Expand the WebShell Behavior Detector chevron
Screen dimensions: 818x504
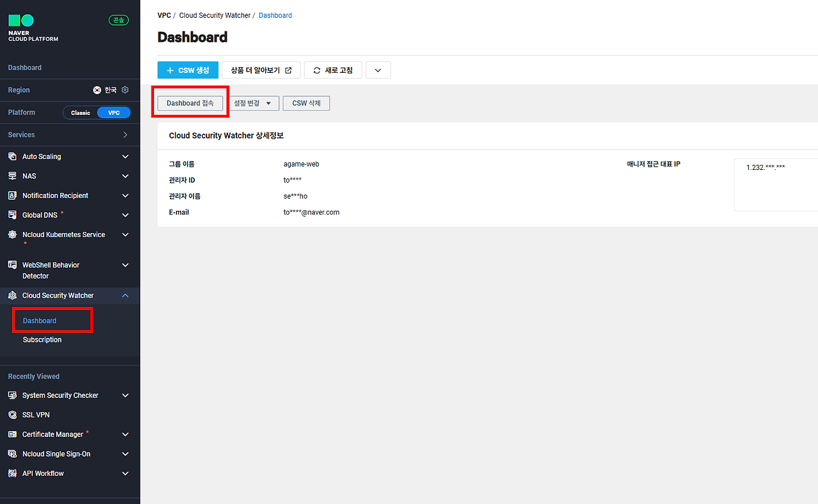125,265
